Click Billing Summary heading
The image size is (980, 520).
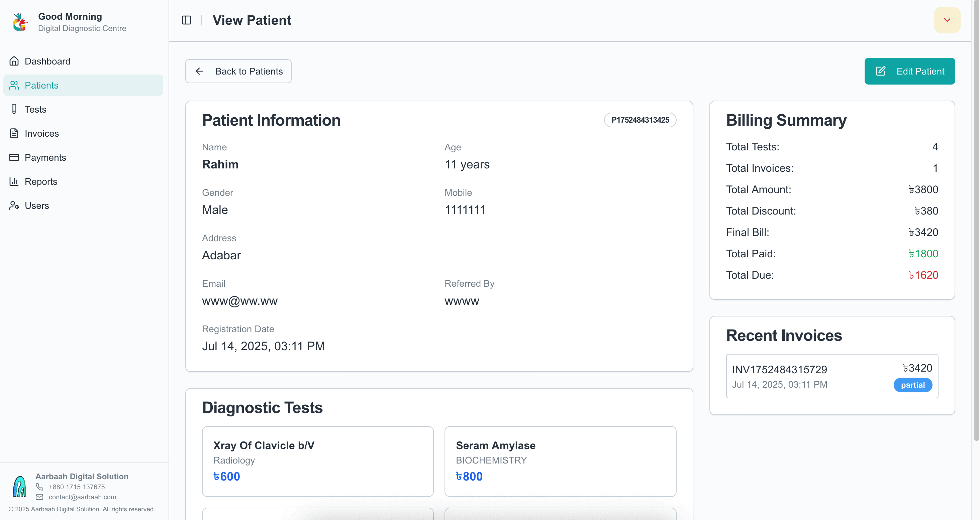786,121
